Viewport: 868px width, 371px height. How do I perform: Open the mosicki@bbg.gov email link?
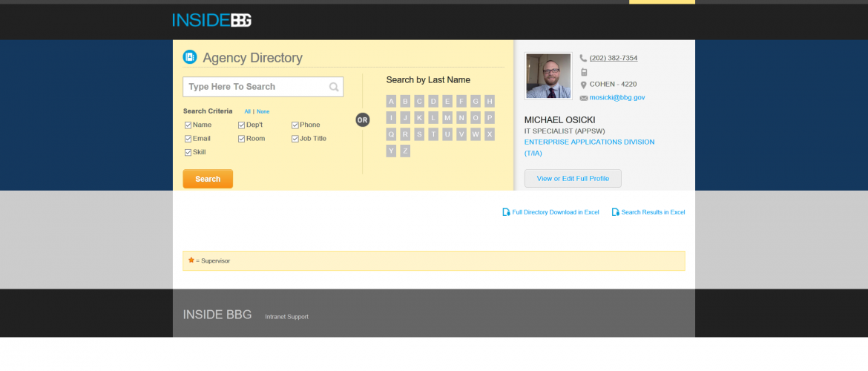tap(617, 97)
